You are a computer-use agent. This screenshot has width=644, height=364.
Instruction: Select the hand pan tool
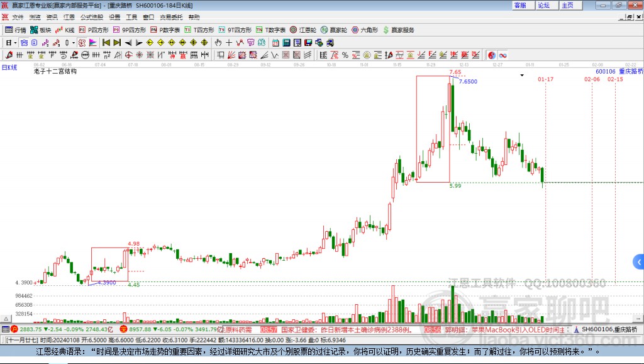[x=218, y=43]
